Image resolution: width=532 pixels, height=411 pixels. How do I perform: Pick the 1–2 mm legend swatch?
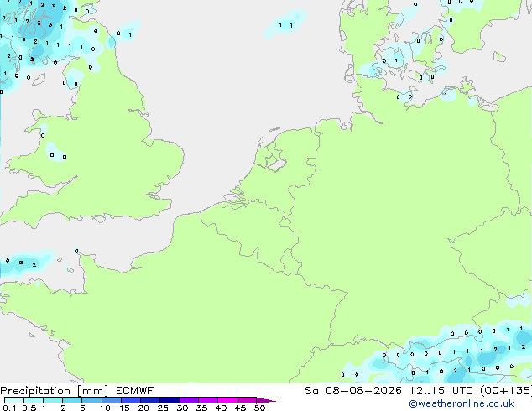53,400
